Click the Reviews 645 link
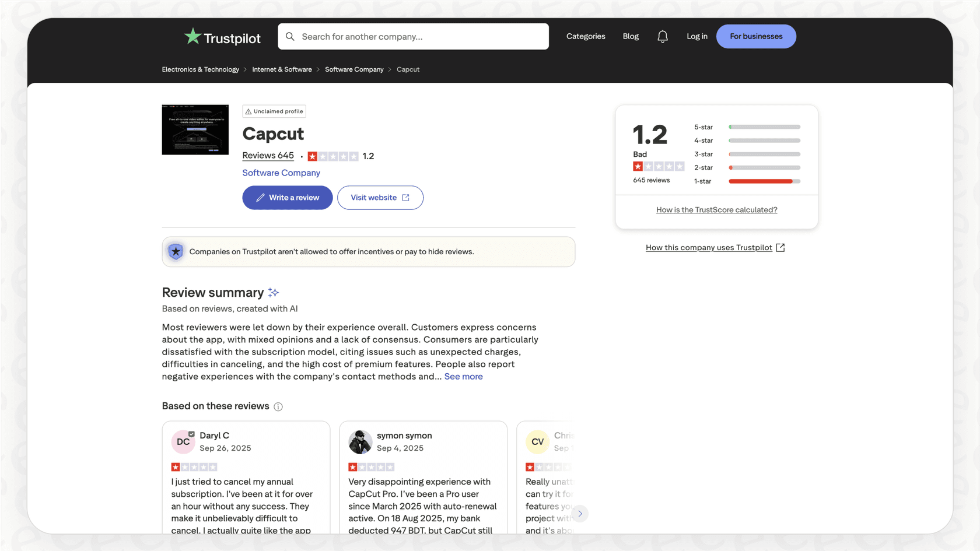Viewport: 980px width, 551px height. 268,156
